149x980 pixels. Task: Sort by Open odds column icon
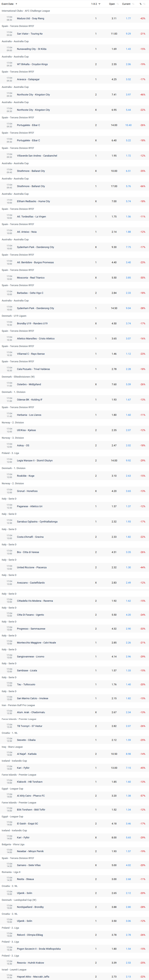click(x=118, y=4)
